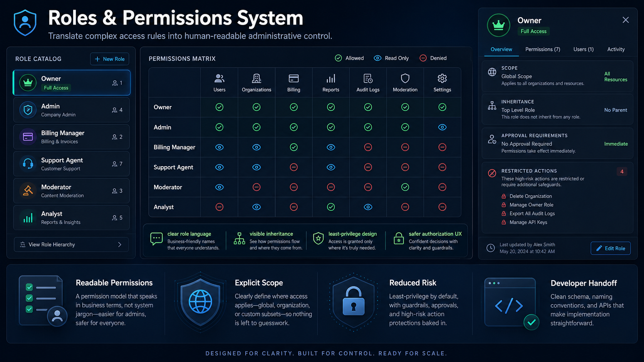This screenshot has height=362, width=644.
Task: Toggle Moderator Organizations denied permission
Action: [257, 187]
